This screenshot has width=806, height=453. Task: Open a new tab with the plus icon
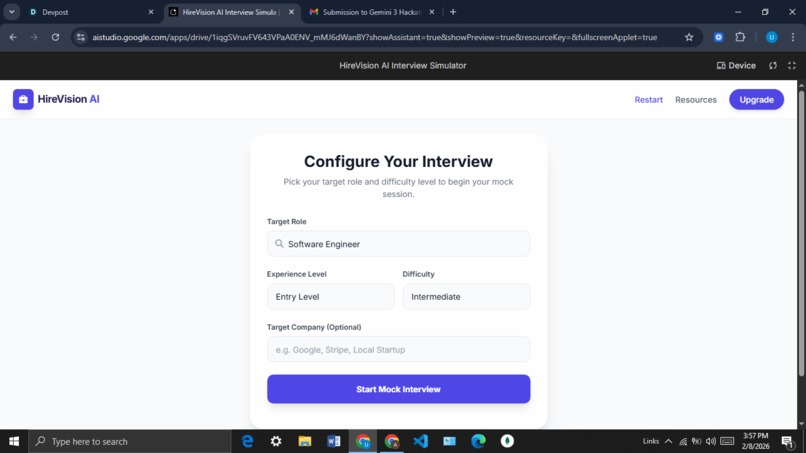click(453, 12)
